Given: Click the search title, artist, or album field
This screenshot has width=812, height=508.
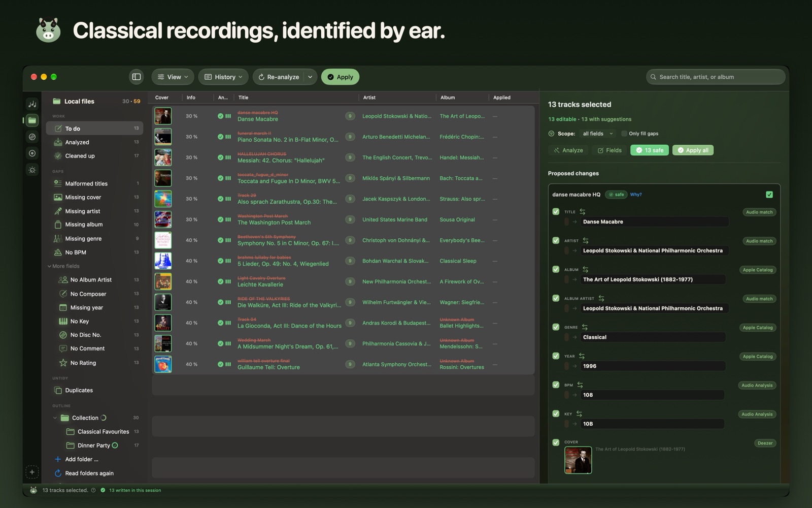Looking at the screenshot, I should (x=716, y=77).
